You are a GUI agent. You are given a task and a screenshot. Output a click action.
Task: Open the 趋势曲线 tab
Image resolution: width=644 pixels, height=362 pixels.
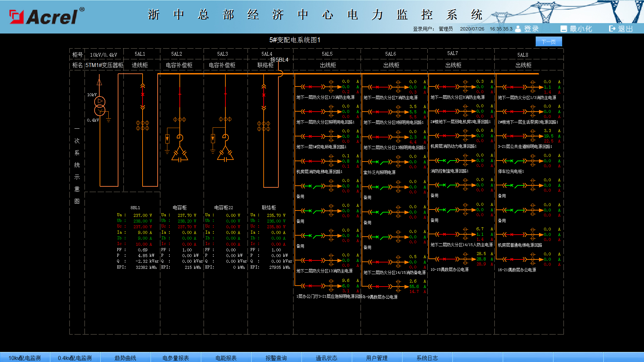[125, 358]
